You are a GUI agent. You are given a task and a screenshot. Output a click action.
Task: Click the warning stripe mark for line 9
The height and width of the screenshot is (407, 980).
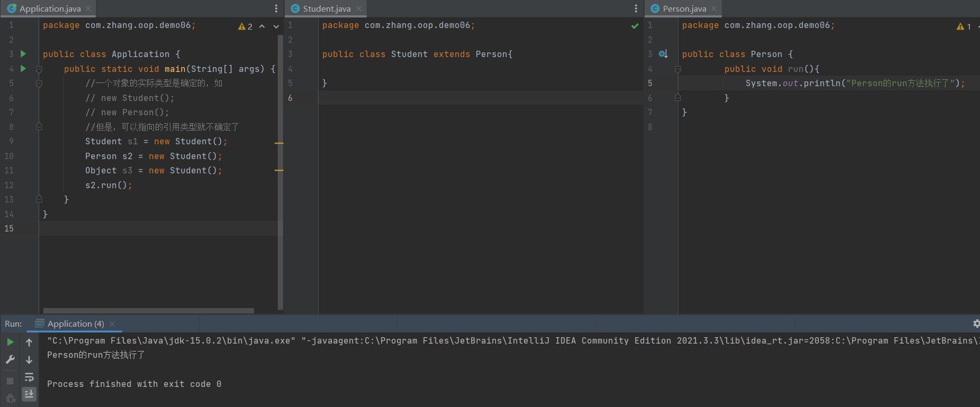point(279,143)
